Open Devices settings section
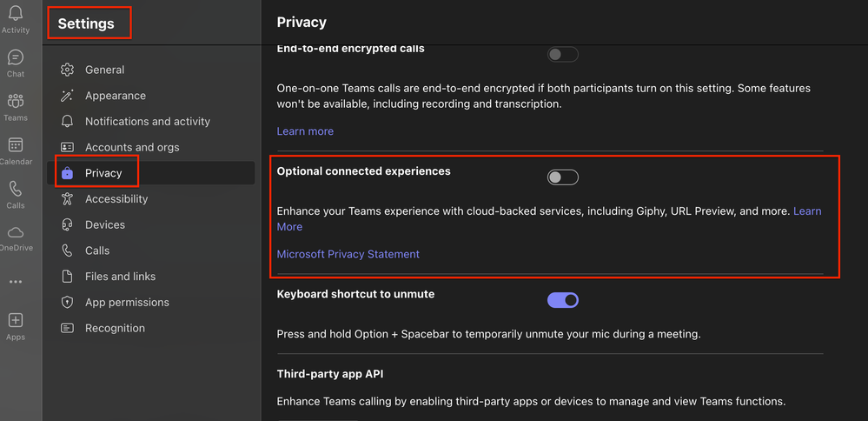This screenshot has width=868, height=421. pyautogui.click(x=104, y=224)
